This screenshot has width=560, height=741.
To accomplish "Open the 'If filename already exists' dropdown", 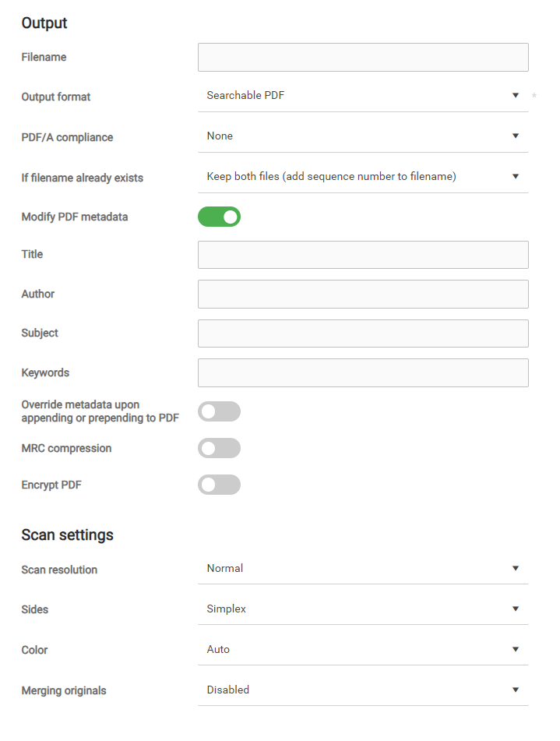I will [x=358, y=177].
